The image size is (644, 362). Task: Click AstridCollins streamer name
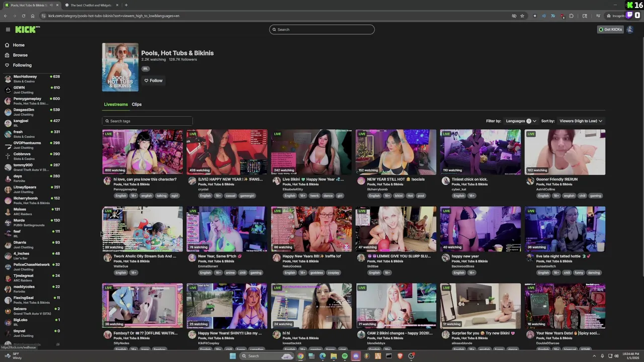546,190
